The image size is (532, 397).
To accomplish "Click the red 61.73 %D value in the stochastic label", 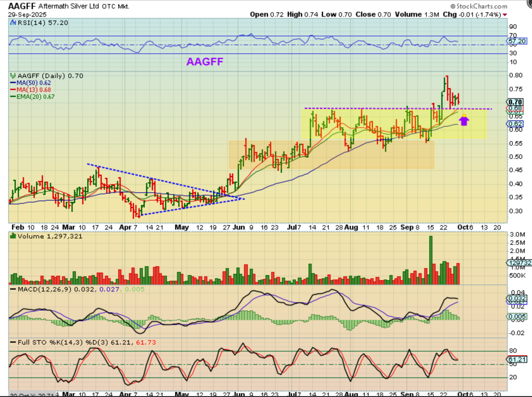I will click(146, 342).
